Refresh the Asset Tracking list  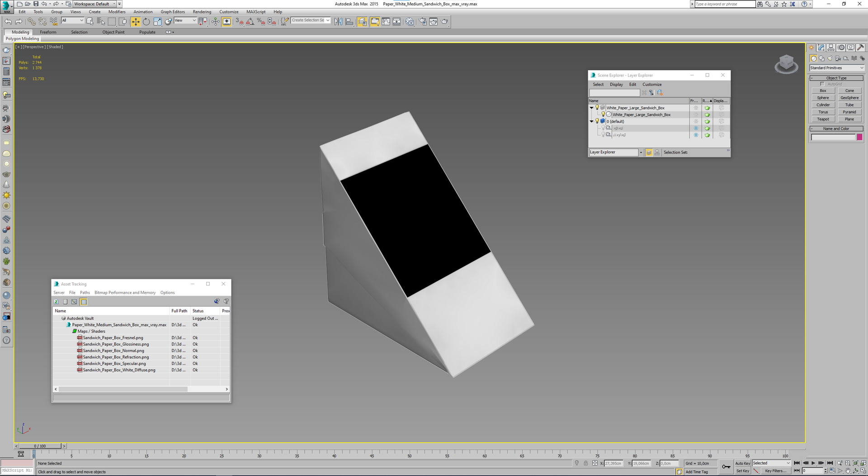tap(56, 302)
